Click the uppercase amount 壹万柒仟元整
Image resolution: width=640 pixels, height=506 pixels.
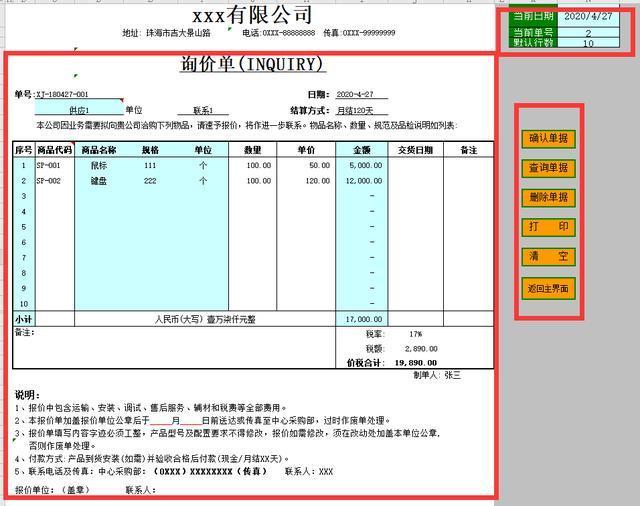231,319
